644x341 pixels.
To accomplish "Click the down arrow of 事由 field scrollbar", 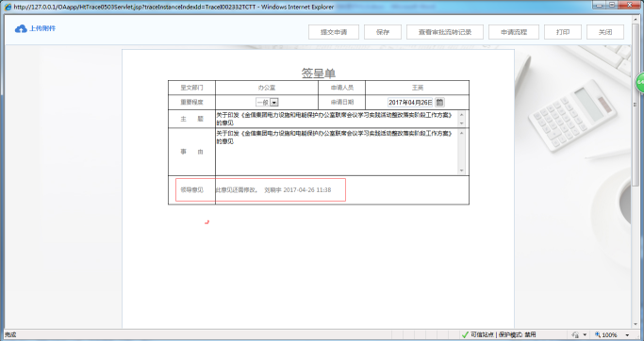I will pos(461,170).
